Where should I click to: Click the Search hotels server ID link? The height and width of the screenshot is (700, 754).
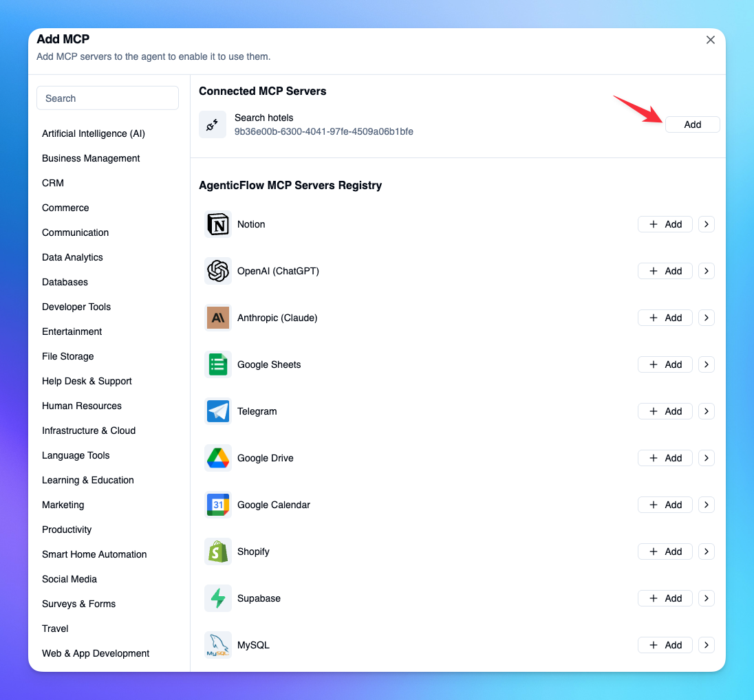[323, 131]
